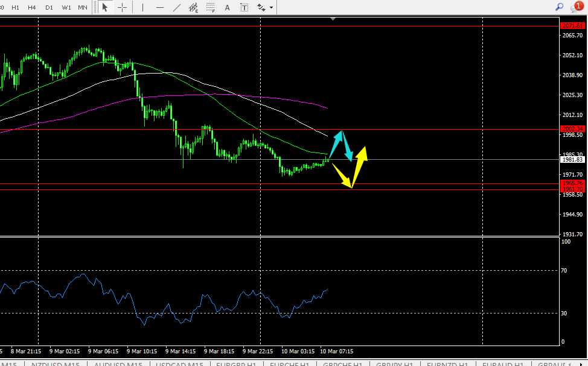The image size is (588, 366).
Task: Open the chat notification bubble
Action: tap(577, 7)
